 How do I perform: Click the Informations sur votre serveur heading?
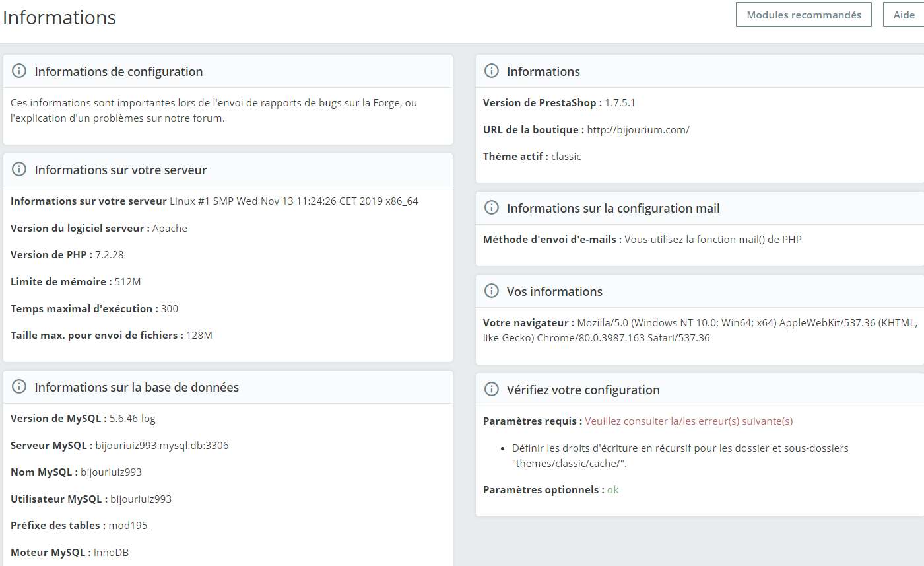pos(121,170)
